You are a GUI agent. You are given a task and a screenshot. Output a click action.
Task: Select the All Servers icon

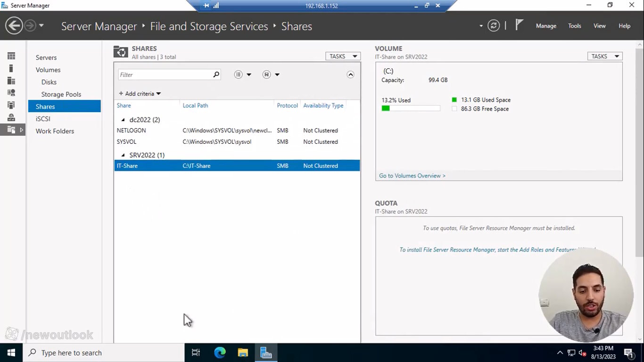tap(11, 81)
